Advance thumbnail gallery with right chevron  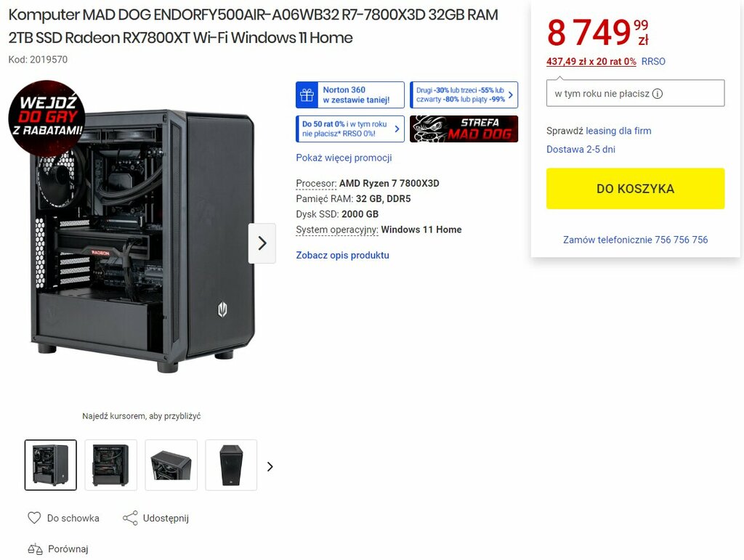click(x=270, y=466)
